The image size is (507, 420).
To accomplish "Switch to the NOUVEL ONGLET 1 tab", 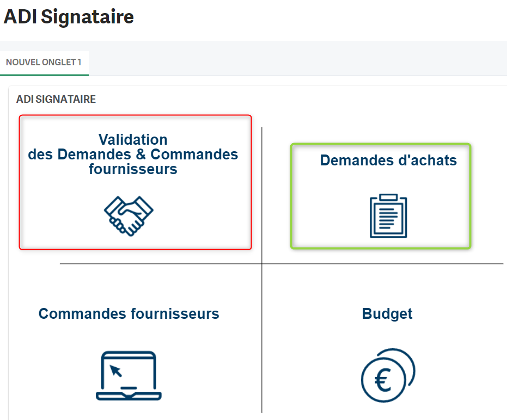I will pyautogui.click(x=44, y=63).
